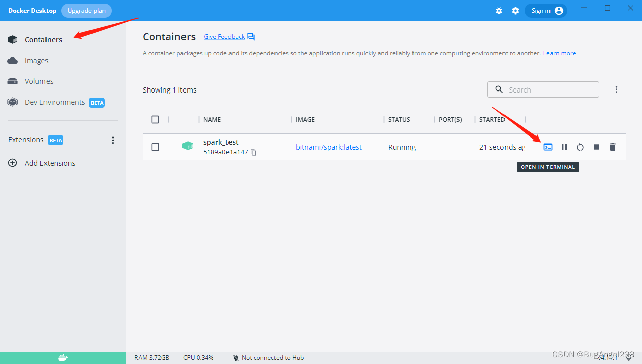This screenshot has height=364, width=642.
Task: Open the Extensions options menu
Action: tap(113, 140)
